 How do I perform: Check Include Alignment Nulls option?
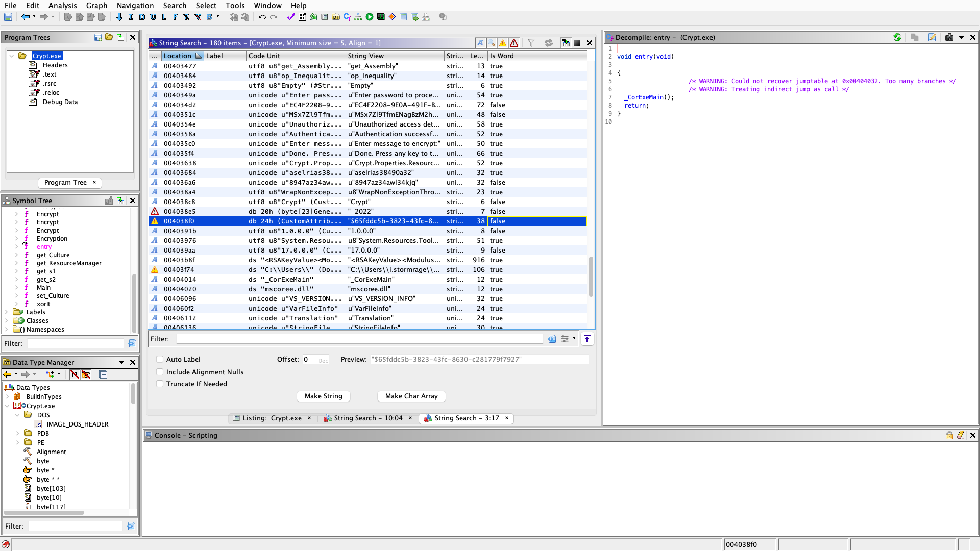(x=160, y=372)
